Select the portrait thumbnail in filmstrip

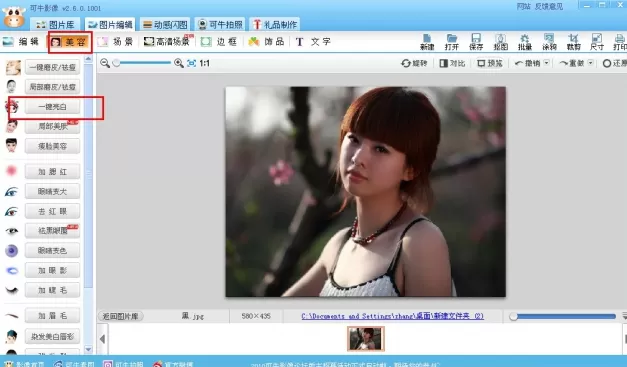tap(365, 338)
